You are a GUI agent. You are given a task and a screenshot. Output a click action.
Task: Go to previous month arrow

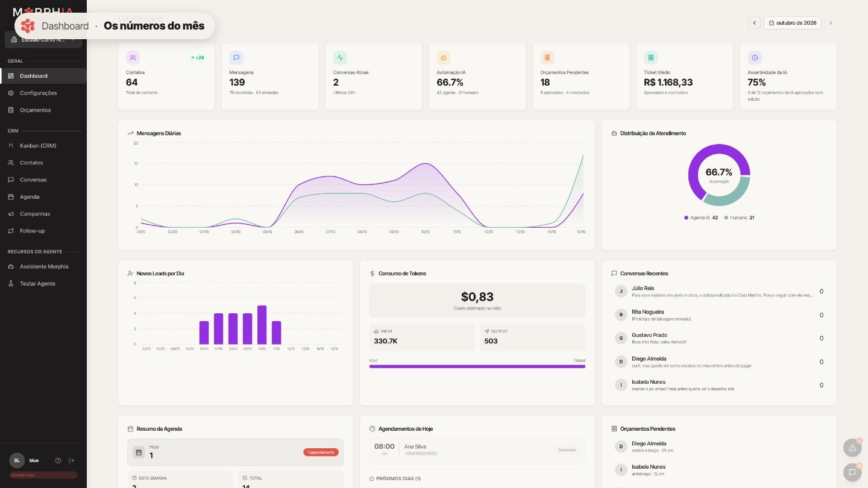(x=754, y=23)
